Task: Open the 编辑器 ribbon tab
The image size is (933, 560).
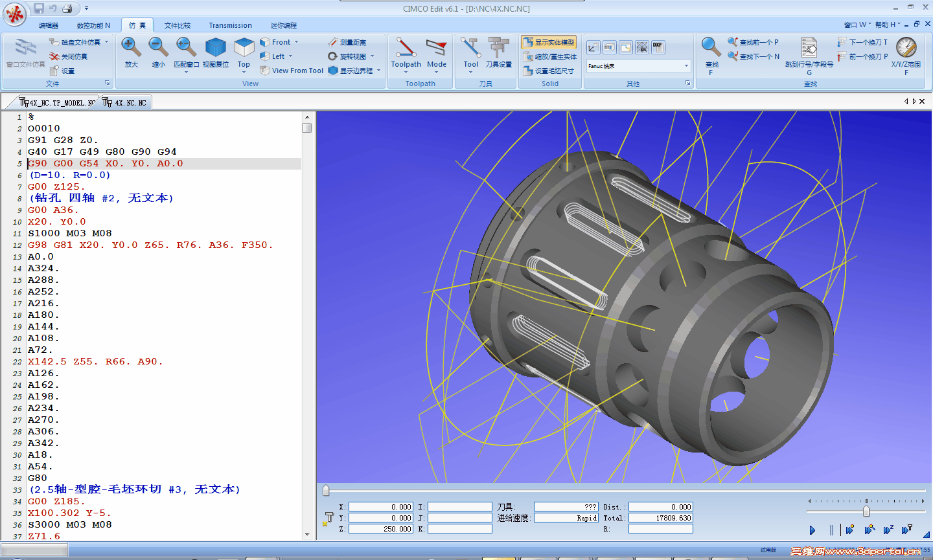Action: (x=49, y=25)
